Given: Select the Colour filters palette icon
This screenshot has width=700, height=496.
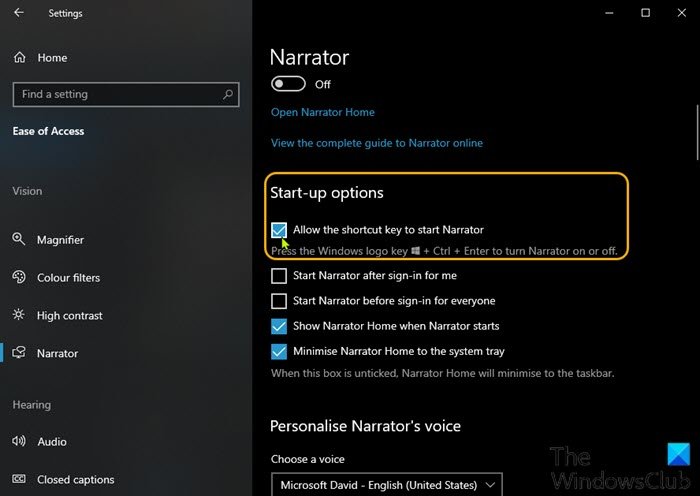Looking at the screenshot, I should [19, 277].
